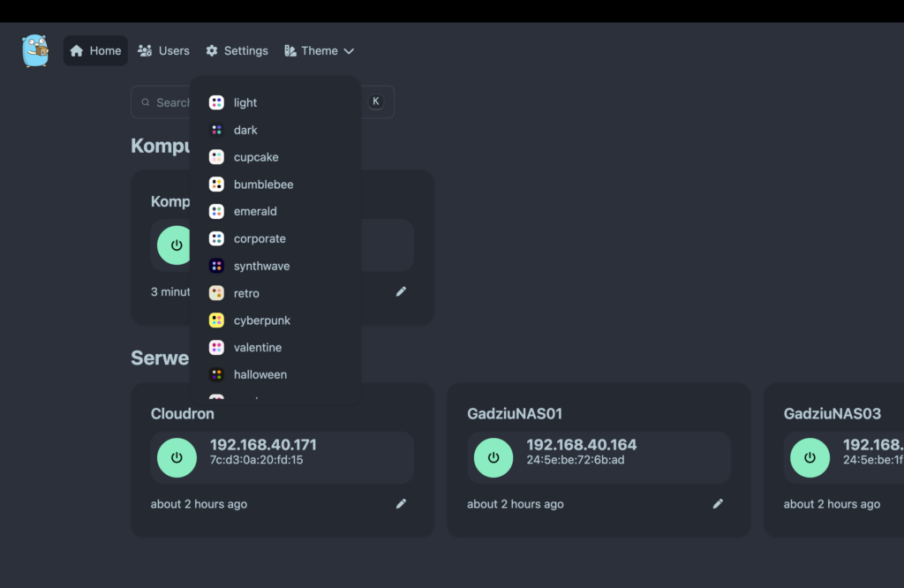Select the light theme option
This screenshot has height=588, width=904.
[x=245, y=102]
